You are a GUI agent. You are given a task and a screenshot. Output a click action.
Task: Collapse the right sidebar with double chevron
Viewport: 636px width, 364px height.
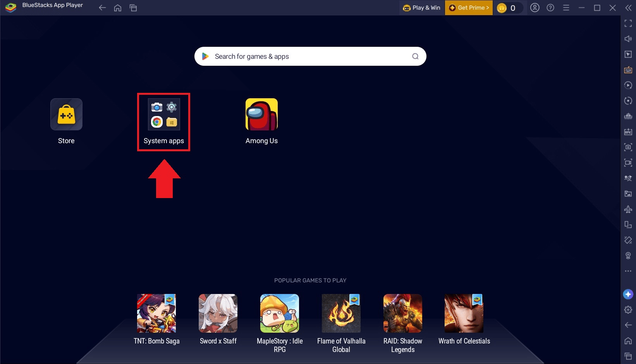(628, 8)
